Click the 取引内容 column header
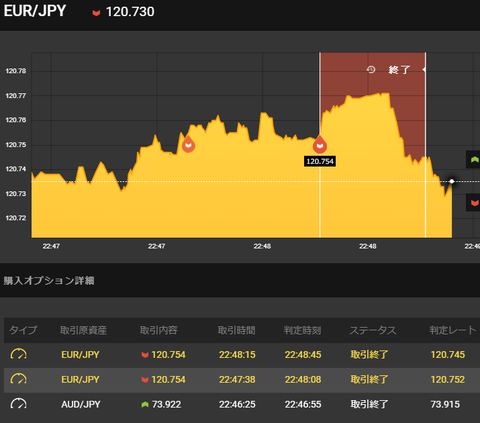 click(159, 330)
